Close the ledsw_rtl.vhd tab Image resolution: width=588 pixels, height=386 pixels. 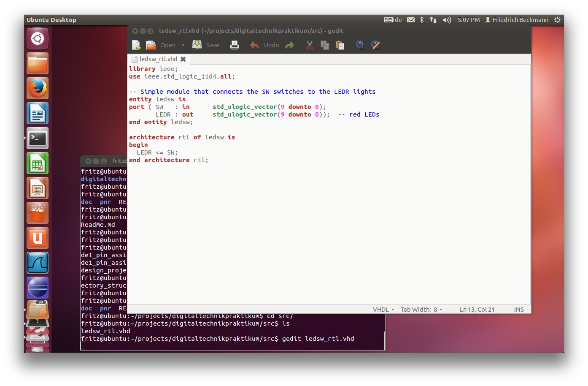[183, 59]
